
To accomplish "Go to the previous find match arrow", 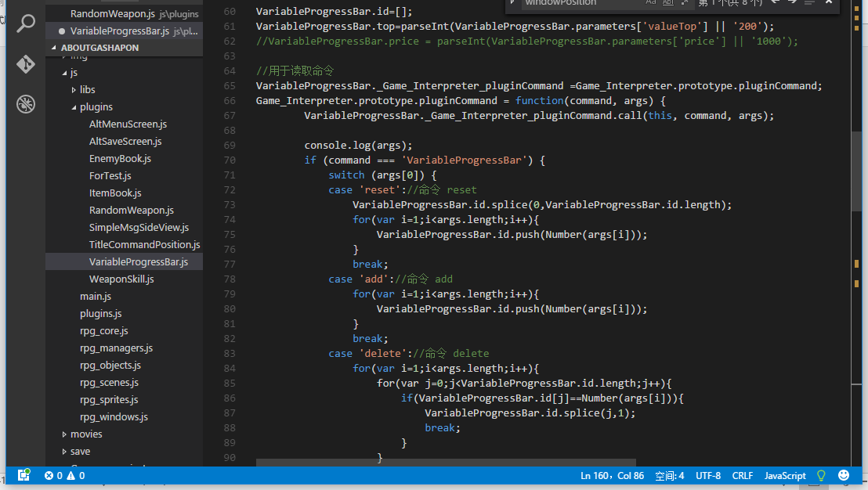I will click(776, 2).
